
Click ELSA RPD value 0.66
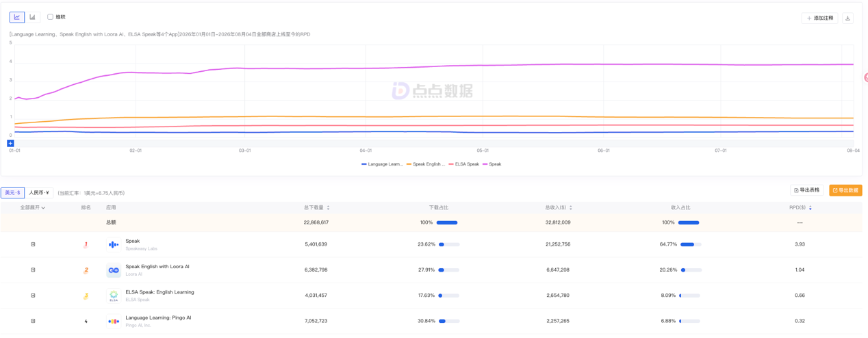pyautogui.click(x=800, y=296)
